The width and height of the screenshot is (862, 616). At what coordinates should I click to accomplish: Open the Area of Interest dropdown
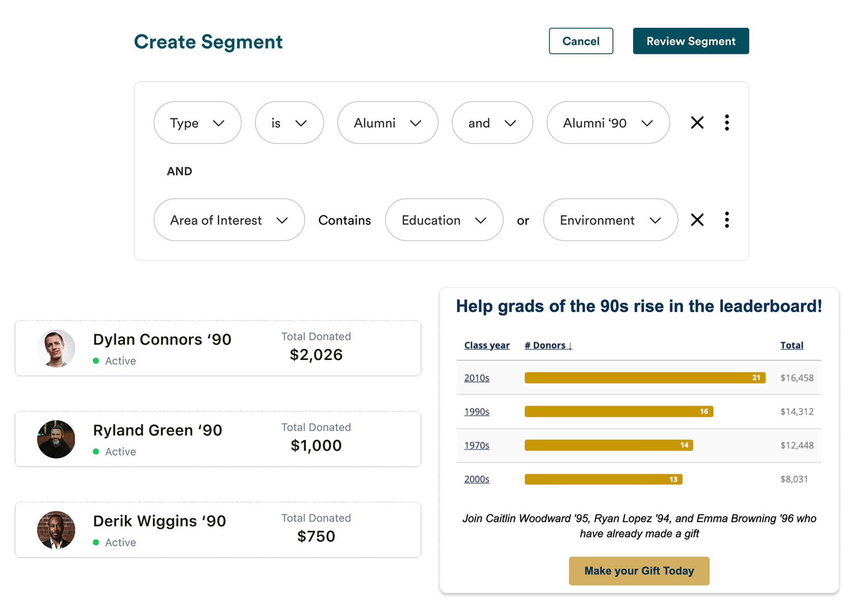(x=229, y=220)
